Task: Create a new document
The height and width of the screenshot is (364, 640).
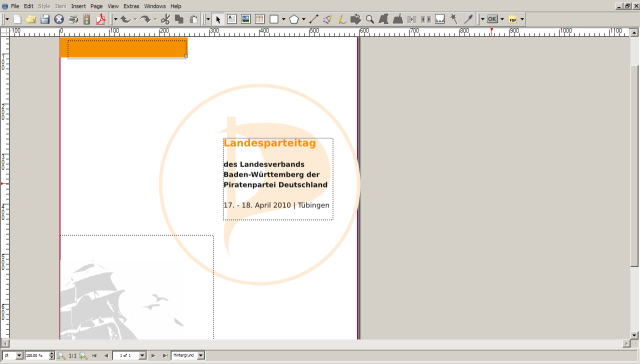Action: click(17, 19)
